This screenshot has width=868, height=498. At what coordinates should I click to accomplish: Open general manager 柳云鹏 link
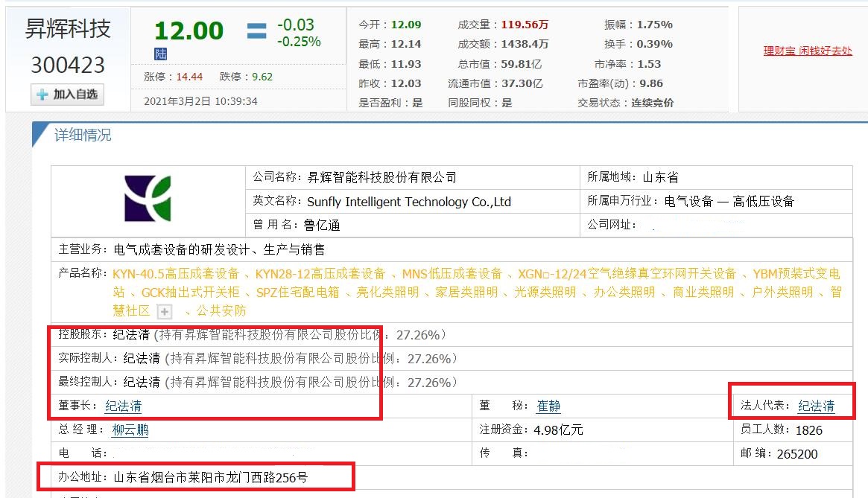coord(130,430)
